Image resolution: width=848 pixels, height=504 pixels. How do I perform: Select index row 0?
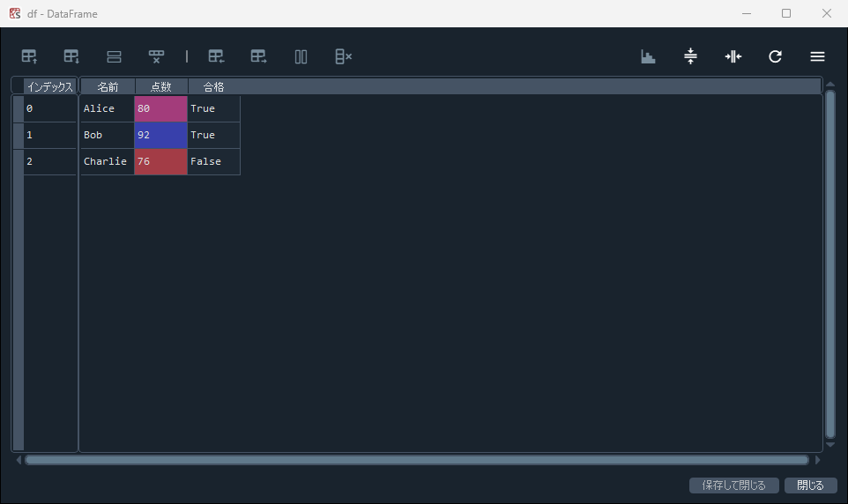(x=49, y=108)
